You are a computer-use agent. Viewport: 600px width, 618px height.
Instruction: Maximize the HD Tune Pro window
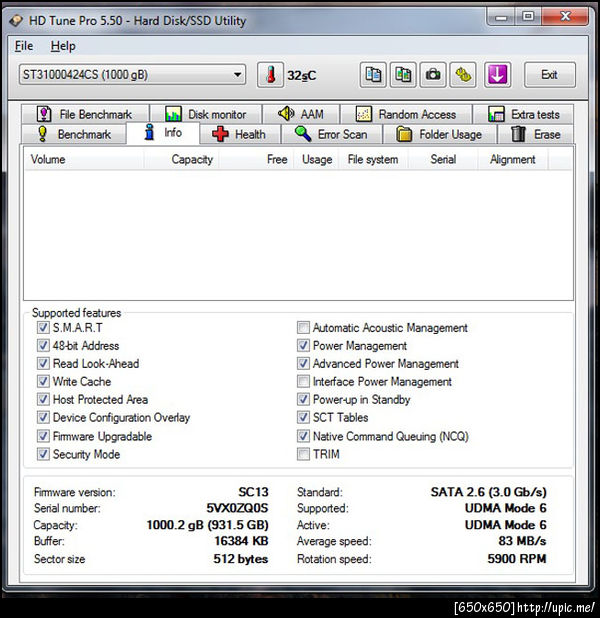pos(528,17)
